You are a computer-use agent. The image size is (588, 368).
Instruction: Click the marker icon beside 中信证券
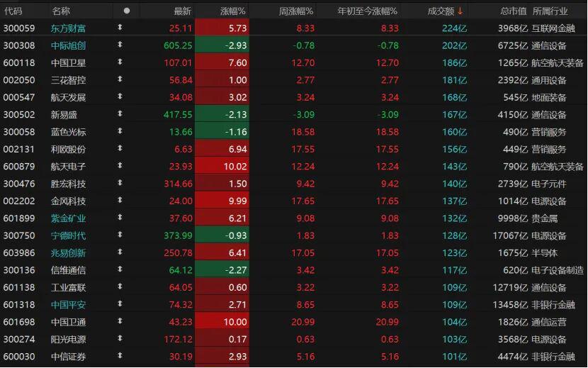(120, 357)
